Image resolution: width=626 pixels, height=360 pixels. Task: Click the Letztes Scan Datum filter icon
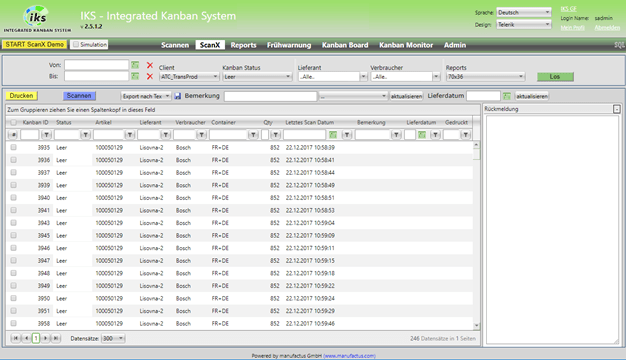tap(347, 135)
